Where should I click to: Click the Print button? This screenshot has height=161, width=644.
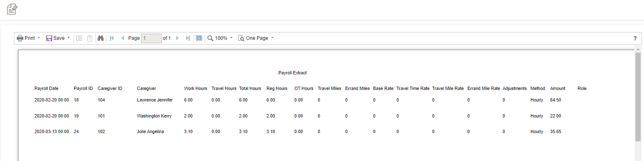pos(26,38)
